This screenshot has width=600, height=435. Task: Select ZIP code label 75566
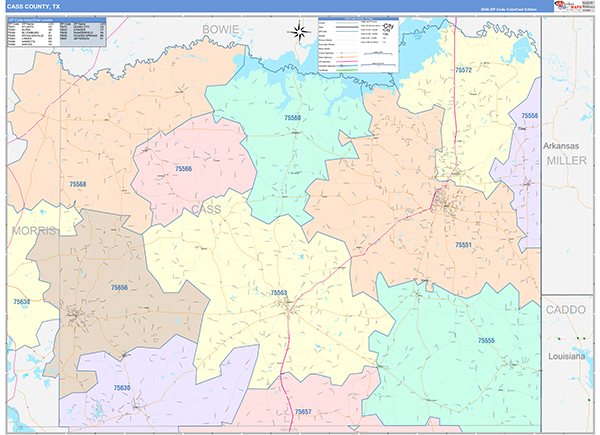pos(183,169)
